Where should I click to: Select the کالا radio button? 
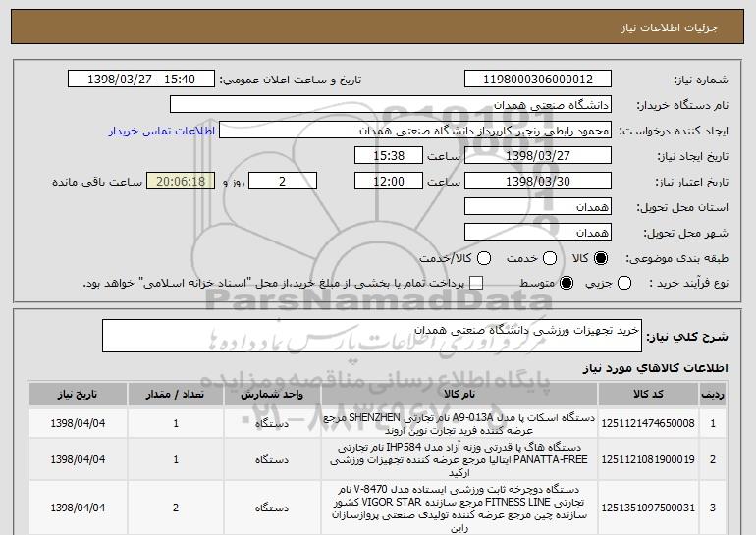[x=600, y=258]
